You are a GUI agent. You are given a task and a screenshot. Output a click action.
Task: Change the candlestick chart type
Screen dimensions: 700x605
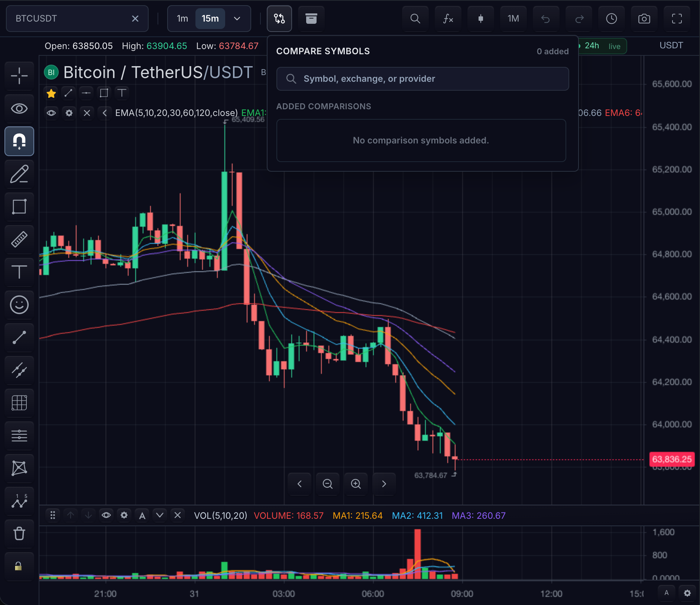click(481, 19)
